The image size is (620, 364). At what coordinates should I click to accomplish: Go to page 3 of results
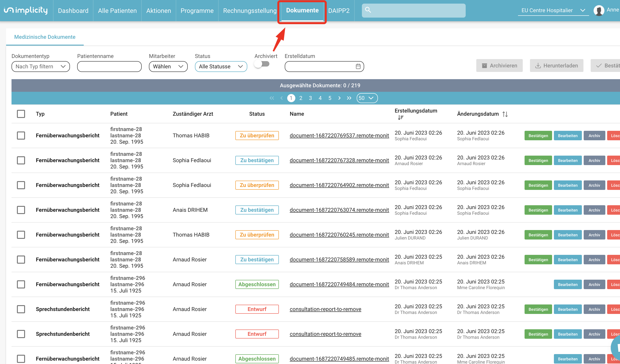[310, 98]
